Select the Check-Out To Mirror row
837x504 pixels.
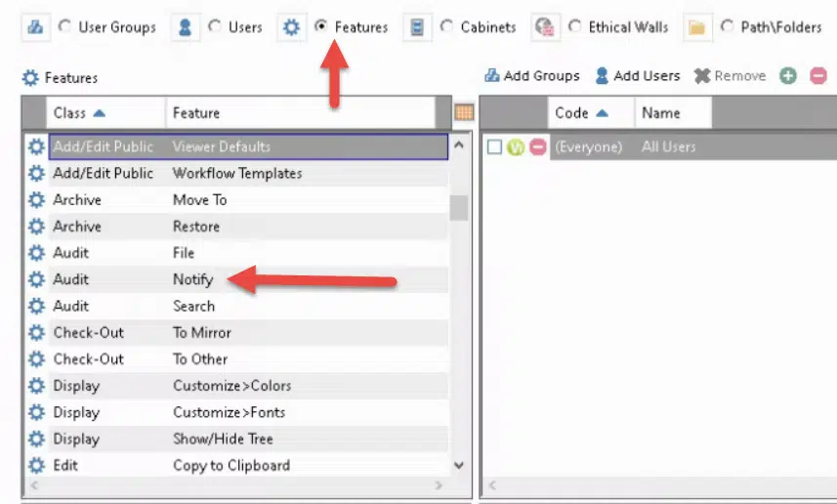coord(248,333)
